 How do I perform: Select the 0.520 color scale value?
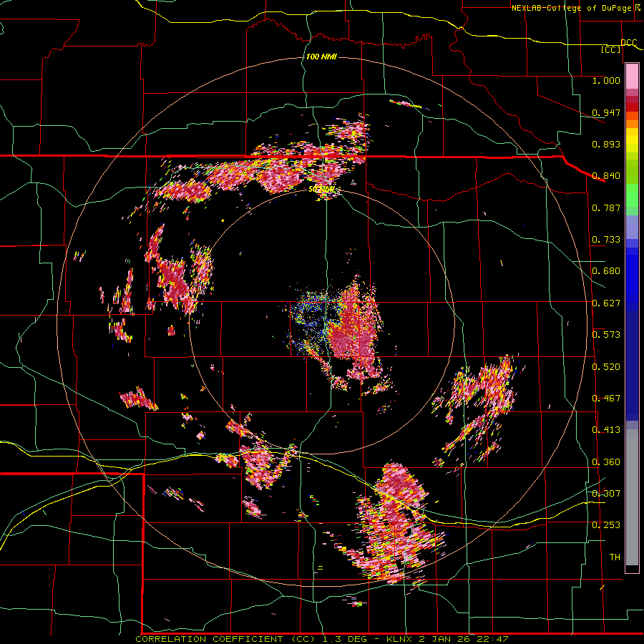click(x=606, y=367)
